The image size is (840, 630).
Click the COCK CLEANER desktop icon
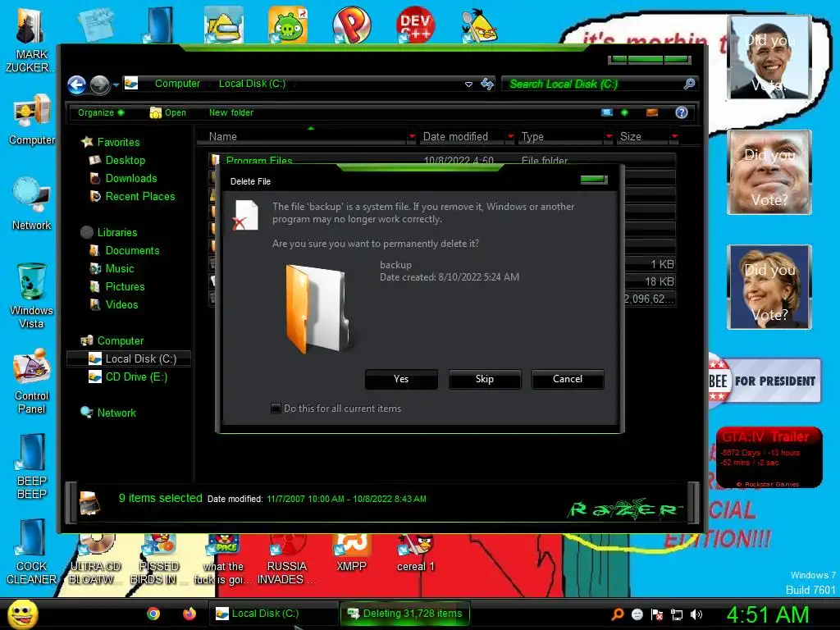coord(32,552)
